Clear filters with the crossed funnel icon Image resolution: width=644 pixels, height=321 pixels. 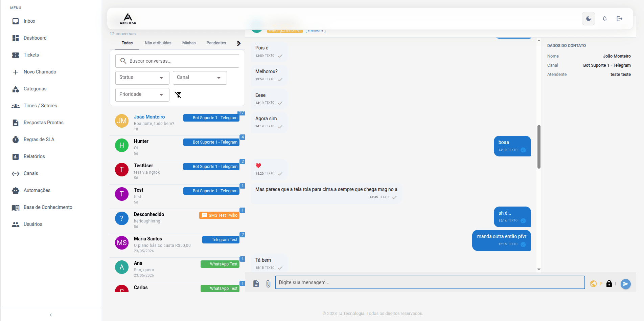pos(178,95)
